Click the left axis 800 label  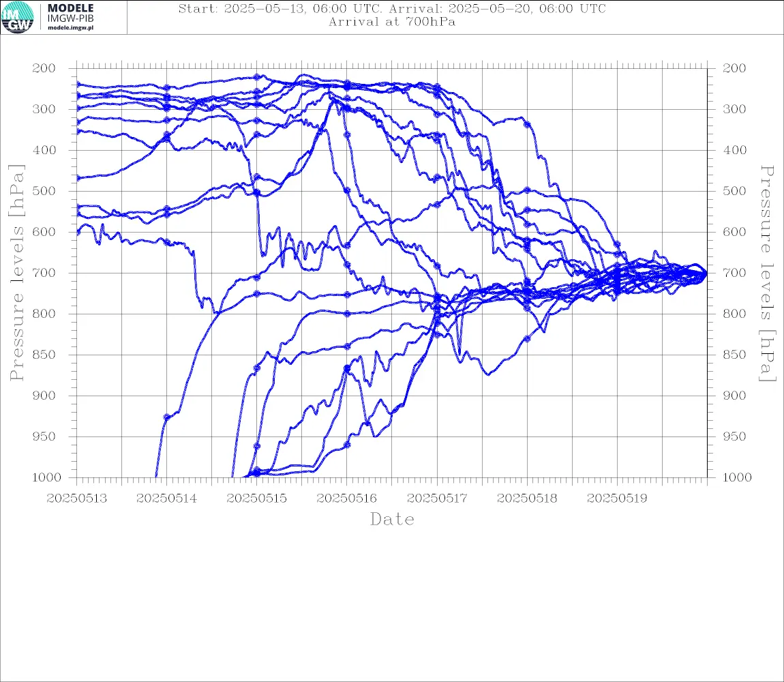coord(44,314)
